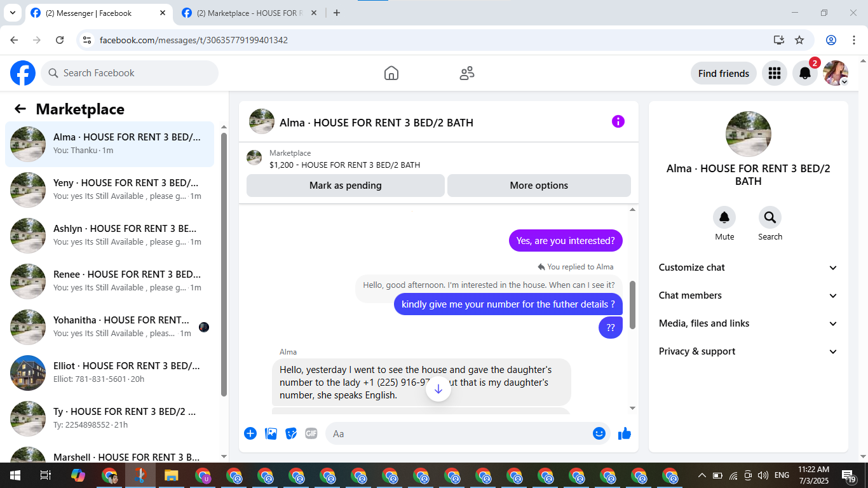Open the notifications bell with badge
The height and width of the screenshot is (488, 868).
coord(805,73)
